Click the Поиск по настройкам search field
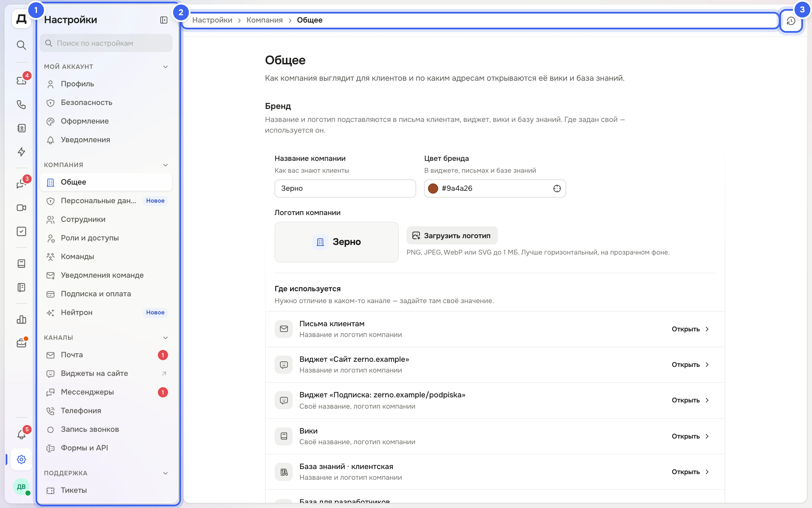 click(x=106, y=43)
